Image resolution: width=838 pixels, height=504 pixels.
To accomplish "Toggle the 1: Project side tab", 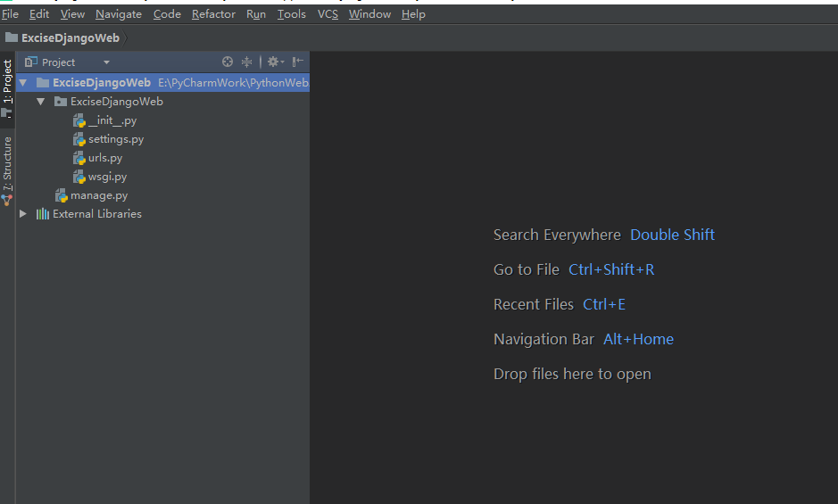I will [7, 88].
